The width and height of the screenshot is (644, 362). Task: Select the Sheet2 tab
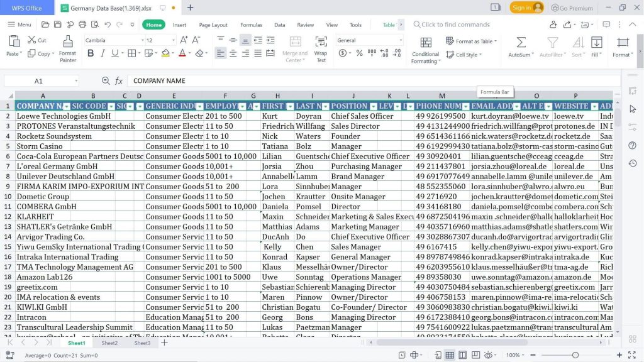pyautogui.click(x=109, y=343)
